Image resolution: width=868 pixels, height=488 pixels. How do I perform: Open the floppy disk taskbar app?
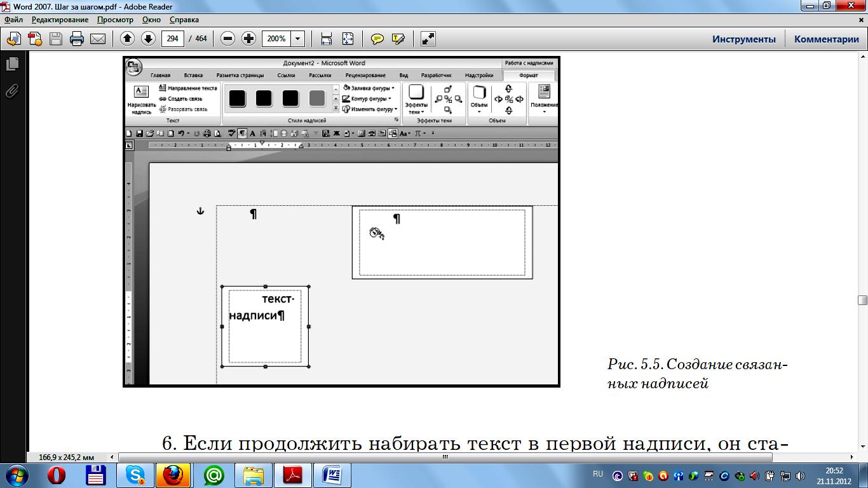pos(95,475)
